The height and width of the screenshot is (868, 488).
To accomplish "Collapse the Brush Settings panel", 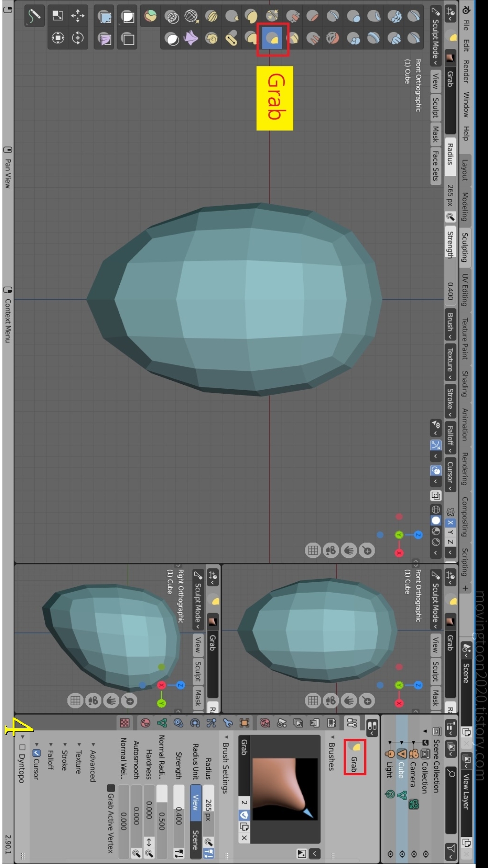I will (x=225, y=764).
